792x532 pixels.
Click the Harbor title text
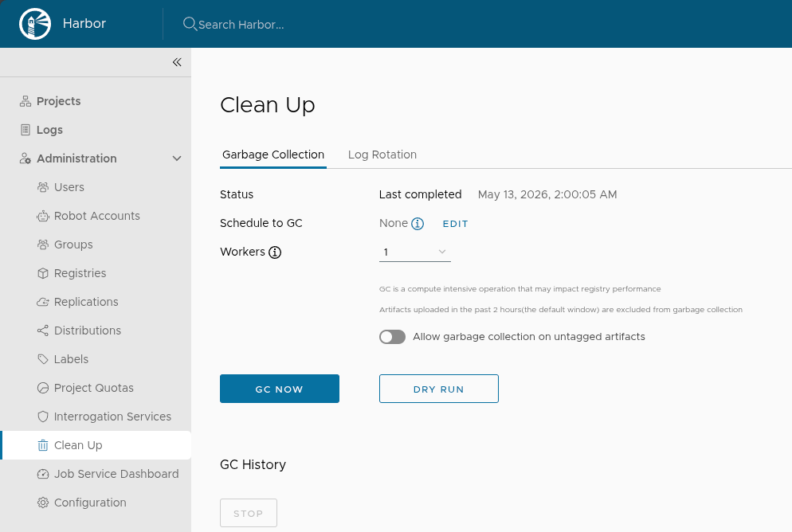coord(84,23)
